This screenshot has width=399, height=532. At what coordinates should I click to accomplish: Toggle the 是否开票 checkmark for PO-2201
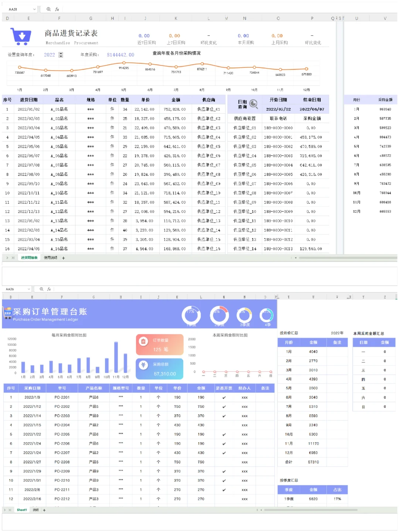tap(223, 397)
